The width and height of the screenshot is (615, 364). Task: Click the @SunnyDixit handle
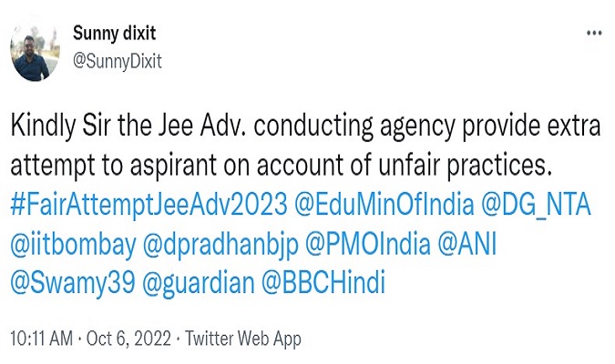(116, 61)
